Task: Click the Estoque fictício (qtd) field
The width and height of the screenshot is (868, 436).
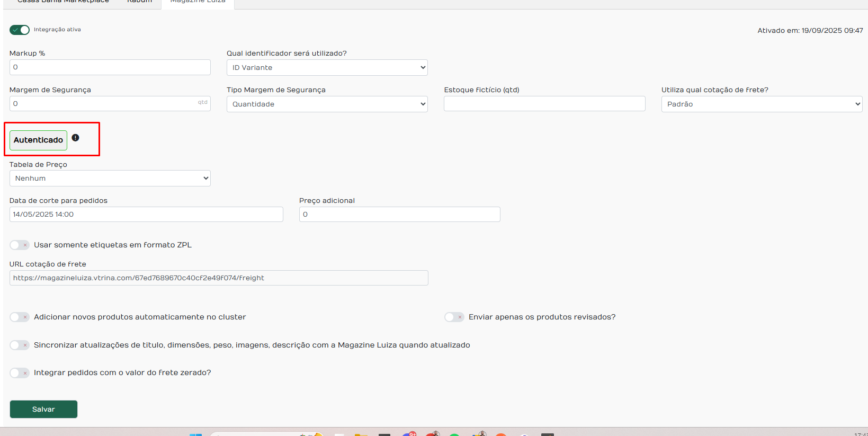Action: click(x=544, y=104)
